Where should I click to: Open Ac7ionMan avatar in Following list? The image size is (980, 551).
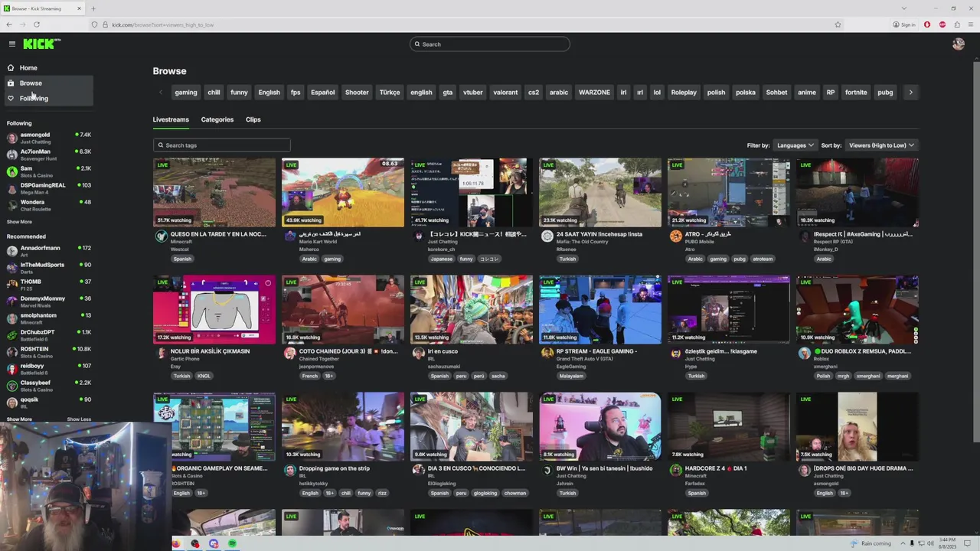tap(11, 155)
